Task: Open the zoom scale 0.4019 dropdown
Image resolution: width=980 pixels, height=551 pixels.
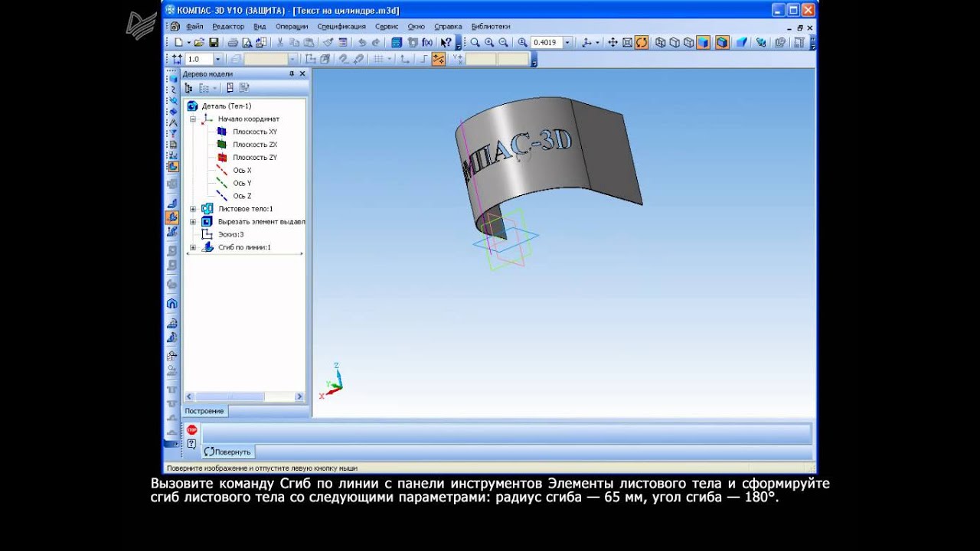Action: click(x=567, y=43)
